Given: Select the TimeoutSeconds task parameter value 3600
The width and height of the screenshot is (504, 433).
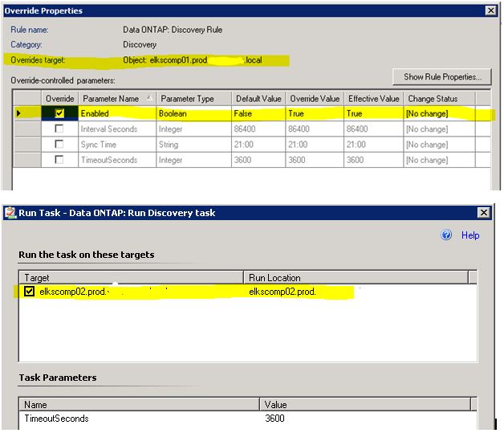Looking at the screenshot, I should [276, 419].
